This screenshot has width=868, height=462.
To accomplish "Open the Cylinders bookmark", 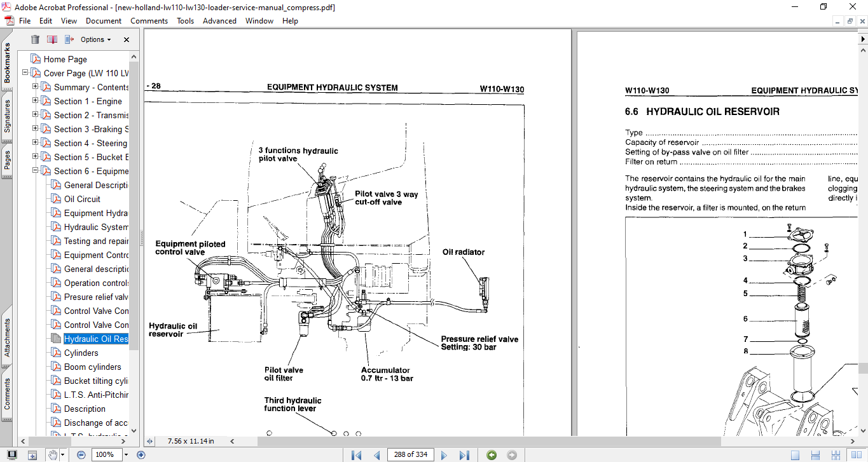I will (x=81, y=353).
